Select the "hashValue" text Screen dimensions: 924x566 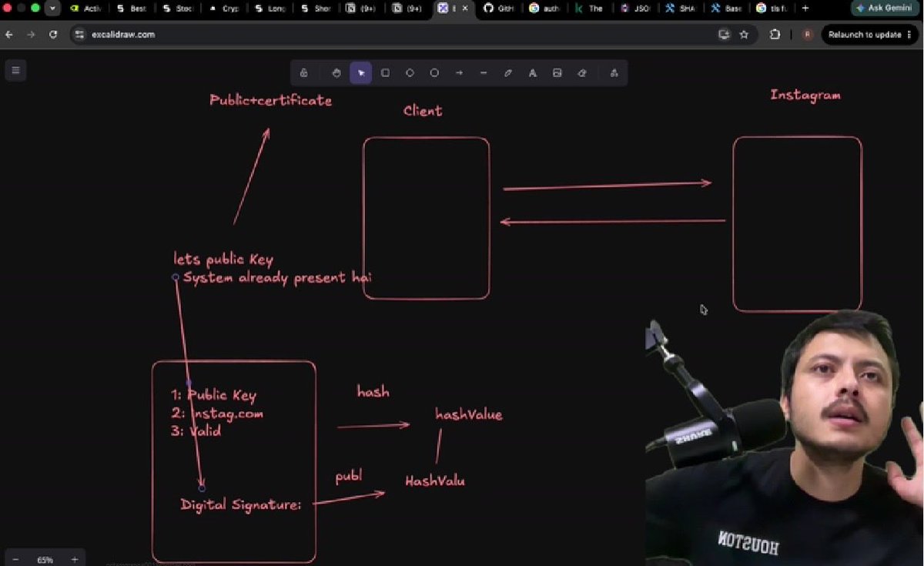click(469, 415)
